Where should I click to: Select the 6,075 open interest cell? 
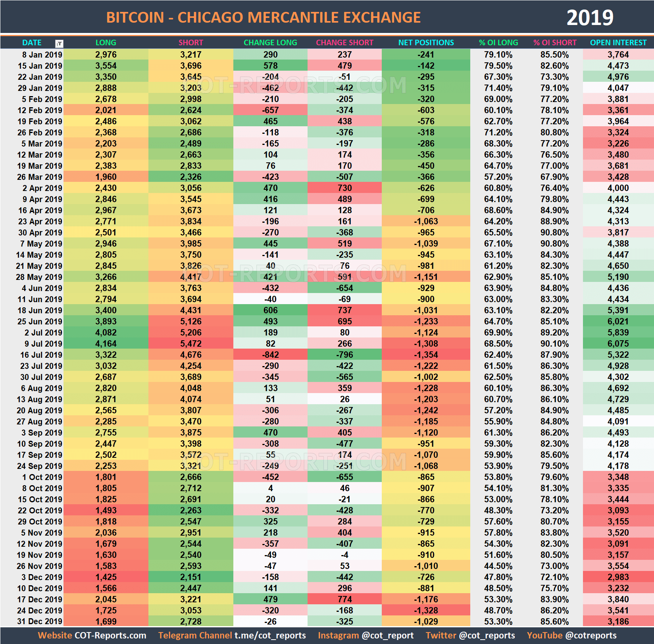click(x=618, y=343)
